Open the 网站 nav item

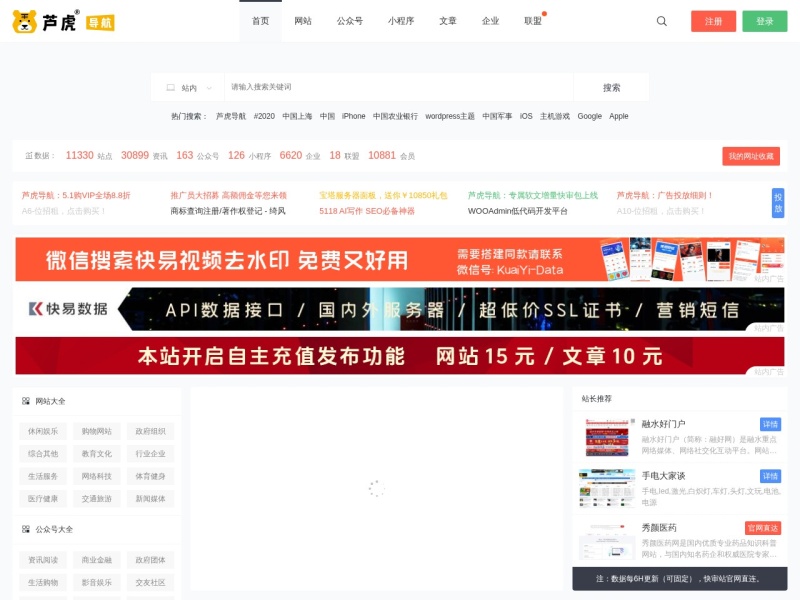pos(303,21)
